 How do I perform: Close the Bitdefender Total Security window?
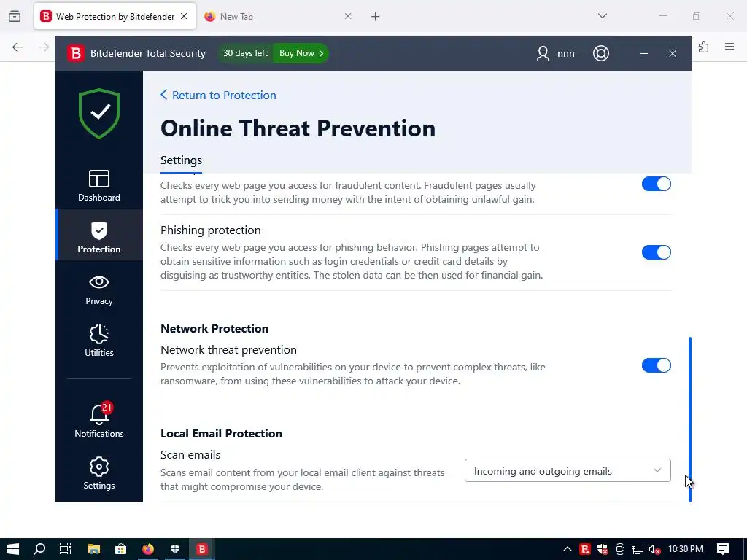tap(672, 53)
